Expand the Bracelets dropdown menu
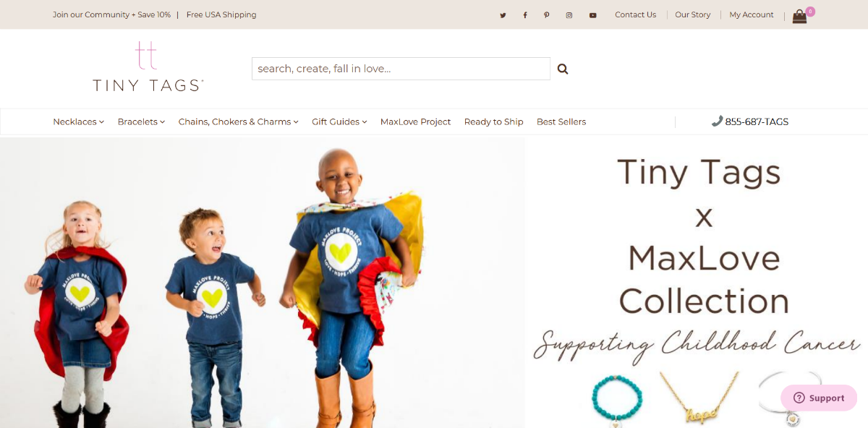 [141, 121]
